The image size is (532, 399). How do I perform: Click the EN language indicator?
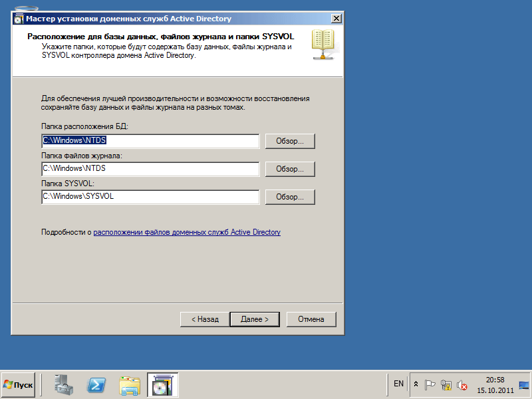398,384
